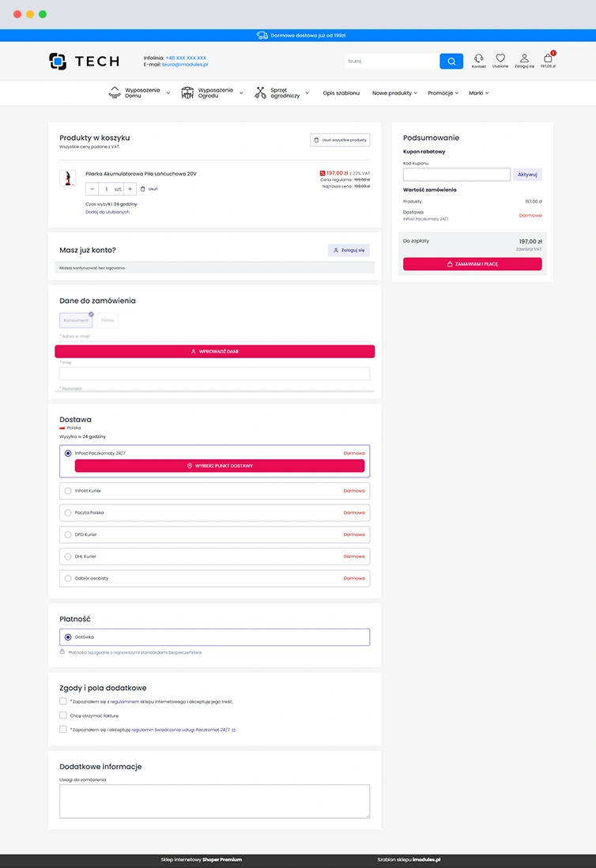Tick the Chcę otrzymać fakturę checkbox

(x=63, y=715)
